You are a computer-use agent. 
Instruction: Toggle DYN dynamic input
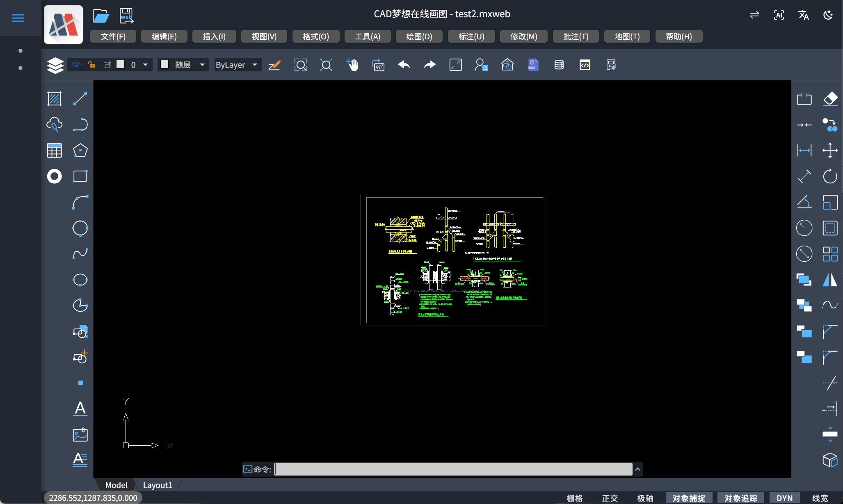pos(784,498)
